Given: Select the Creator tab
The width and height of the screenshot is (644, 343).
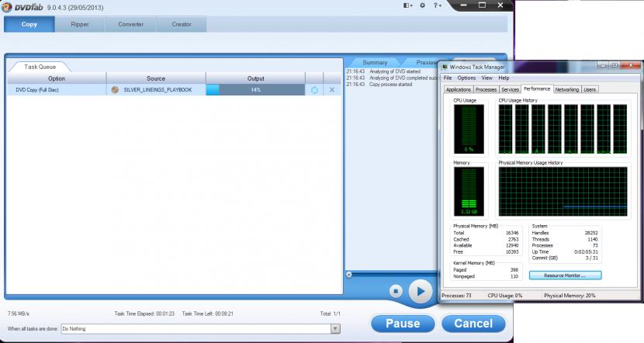Looking at the screenshot, I should (x=181, y=24).
